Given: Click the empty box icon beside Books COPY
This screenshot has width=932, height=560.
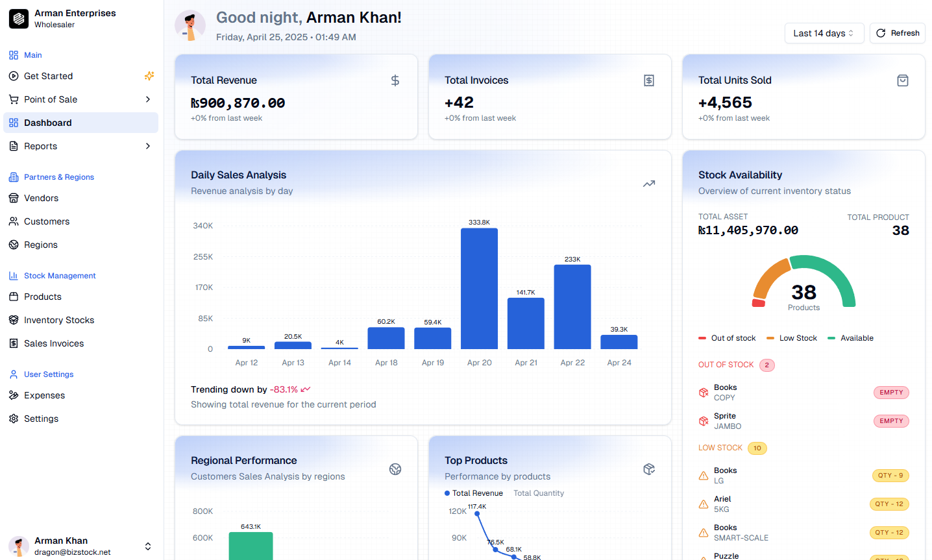Looking at the screenshot, I should (x=704, y=393).
